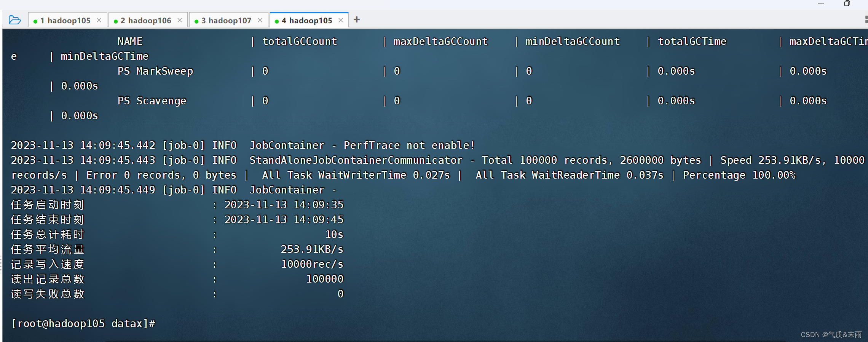Image resolution: width=868 pixels, height=342 pixels.
Task: Click the totalGCTime header text
Action: (692, 41)
